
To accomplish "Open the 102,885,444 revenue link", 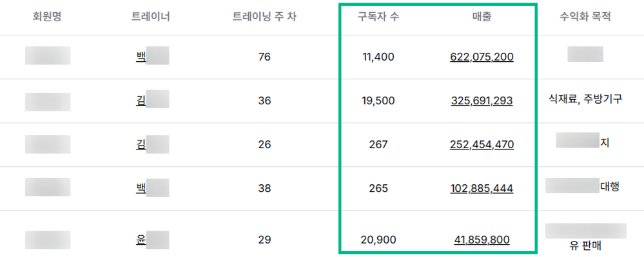I will pos(482,189).
